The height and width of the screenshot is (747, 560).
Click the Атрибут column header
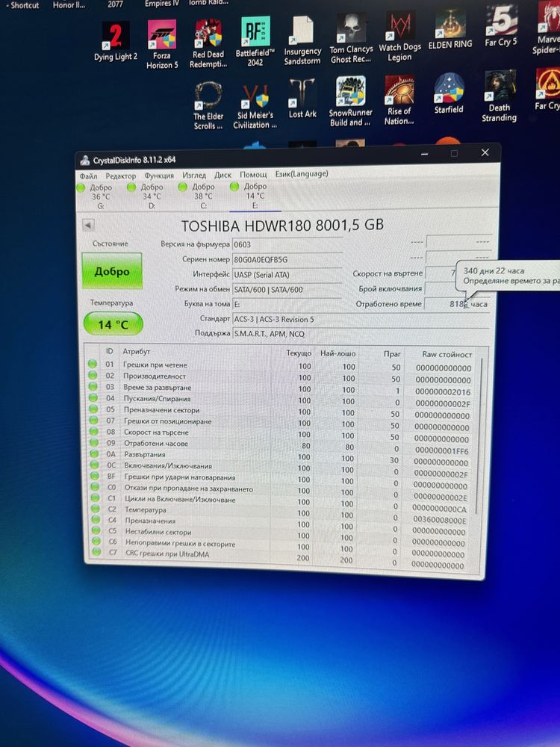137,351
